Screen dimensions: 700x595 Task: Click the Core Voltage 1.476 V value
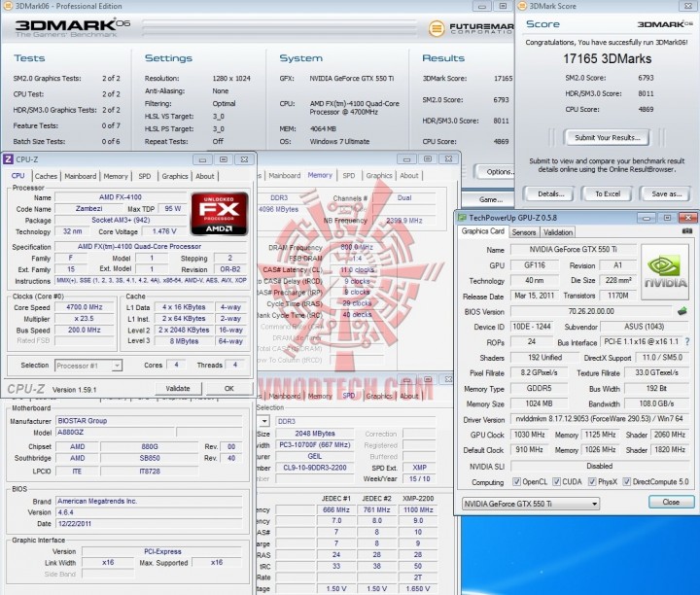click(164, 231)
